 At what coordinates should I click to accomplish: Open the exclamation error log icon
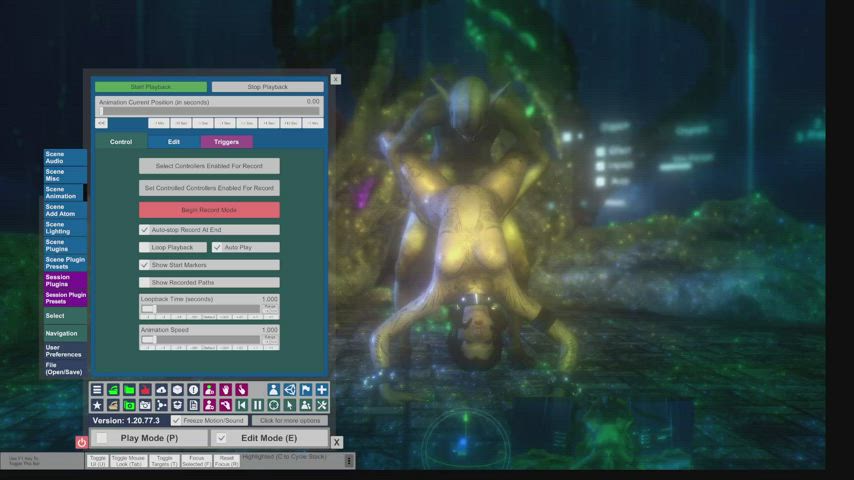(x=193, y=390)
